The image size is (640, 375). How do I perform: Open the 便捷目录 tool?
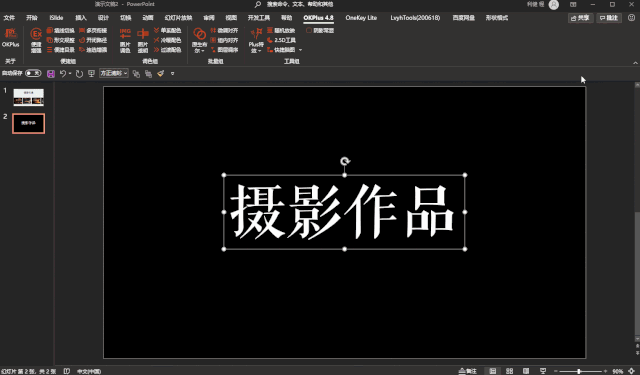[x=60, y=50]
